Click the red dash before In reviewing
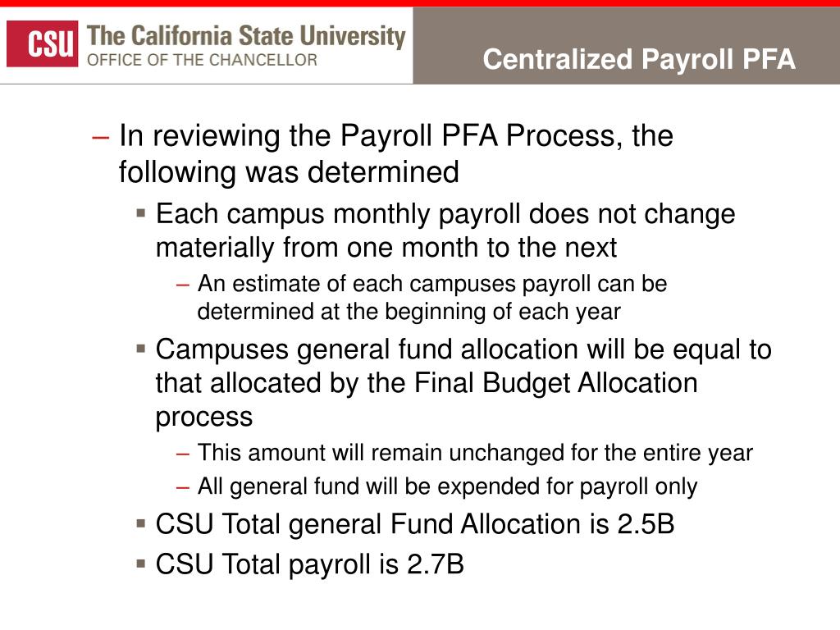Viewport: 840px width, 630px height. (x=100, y=137)
